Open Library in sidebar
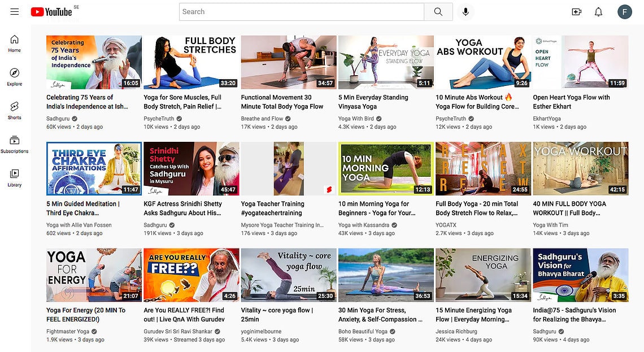644x352 pixels. [14, 178]
